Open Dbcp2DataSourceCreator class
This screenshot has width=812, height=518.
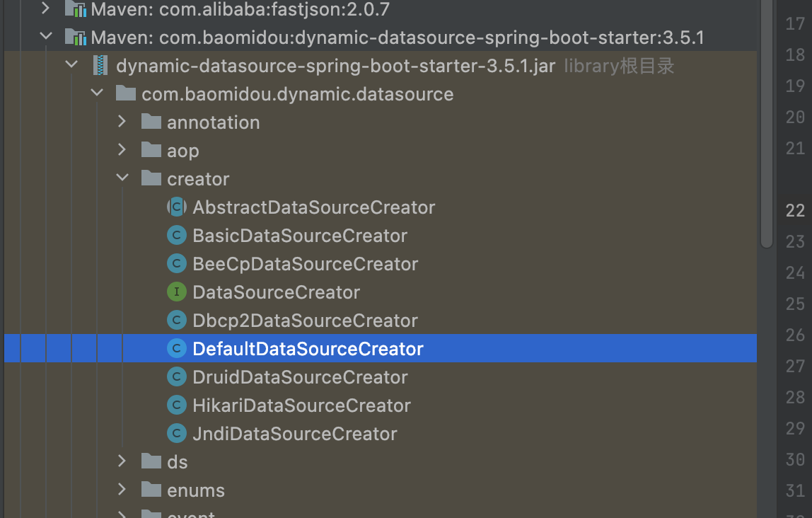305,321
